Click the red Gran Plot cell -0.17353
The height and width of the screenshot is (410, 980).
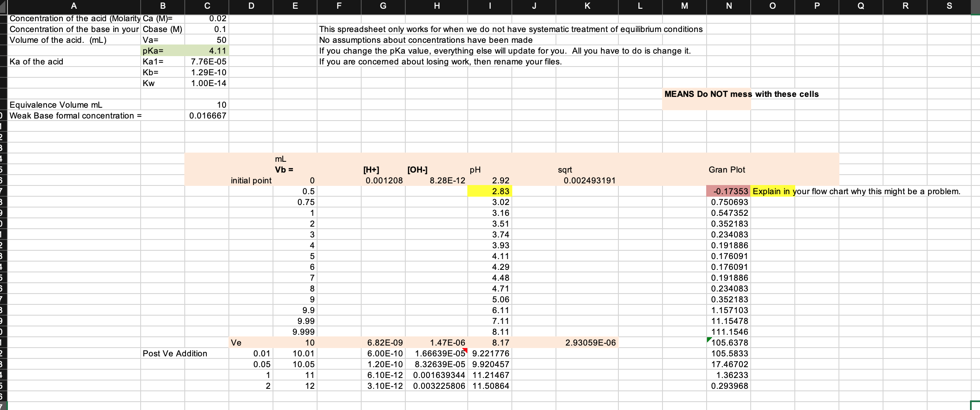(x=729, y=191)
